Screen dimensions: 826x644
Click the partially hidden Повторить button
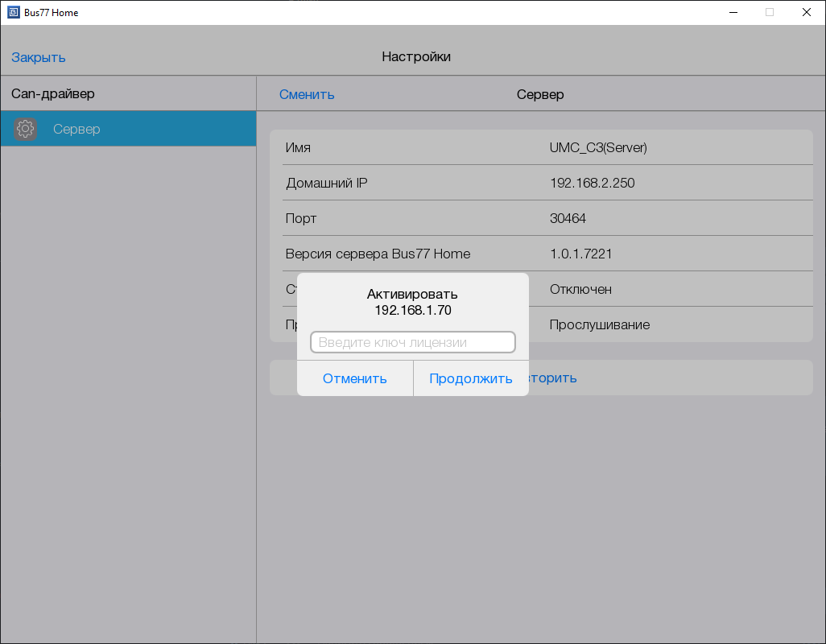(555, 378)
